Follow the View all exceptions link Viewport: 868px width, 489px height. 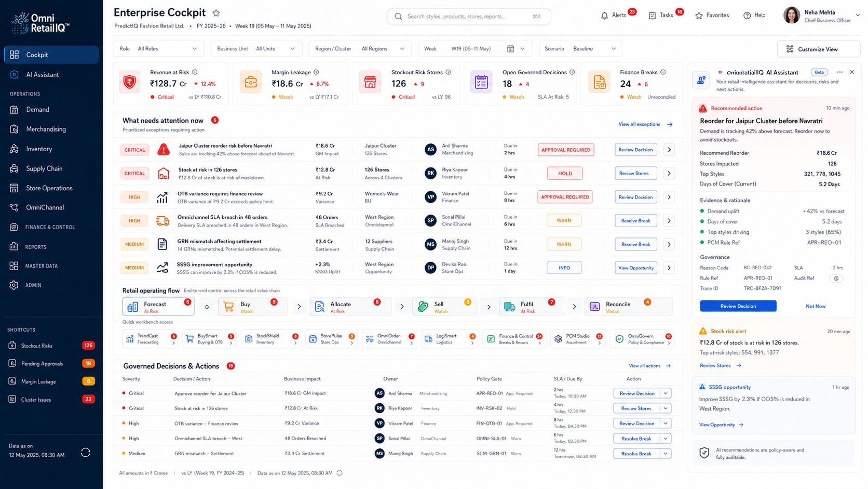[645, 124]
